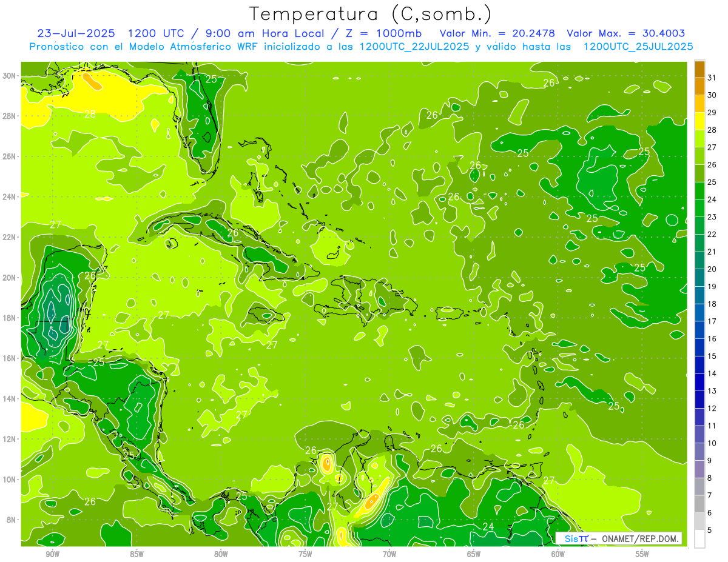This screenshot has height=562, width=728.
Task: Click the number 20 on the color scale
Action: pyautogui.click(x=712, y=269)
